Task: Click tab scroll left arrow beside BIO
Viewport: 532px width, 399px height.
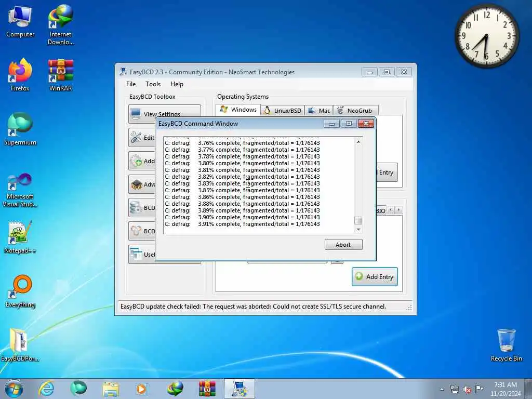Action: point(391,210)
